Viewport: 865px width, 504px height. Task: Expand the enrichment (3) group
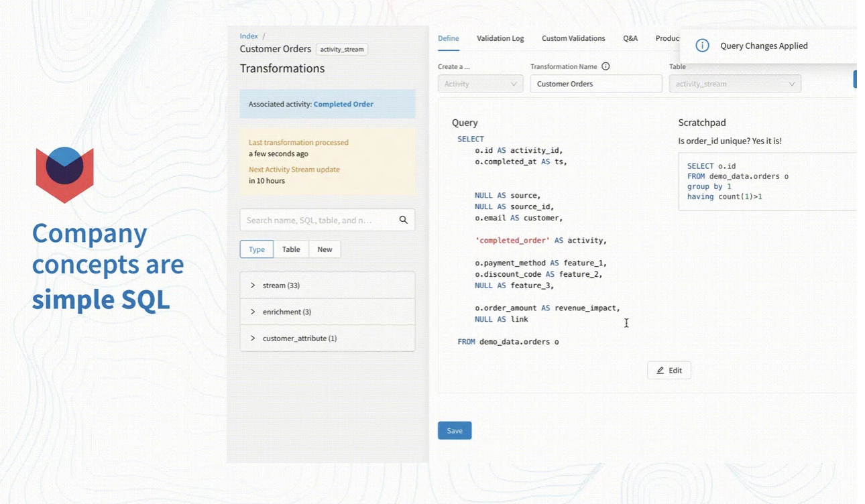click(x=253, y=312)
